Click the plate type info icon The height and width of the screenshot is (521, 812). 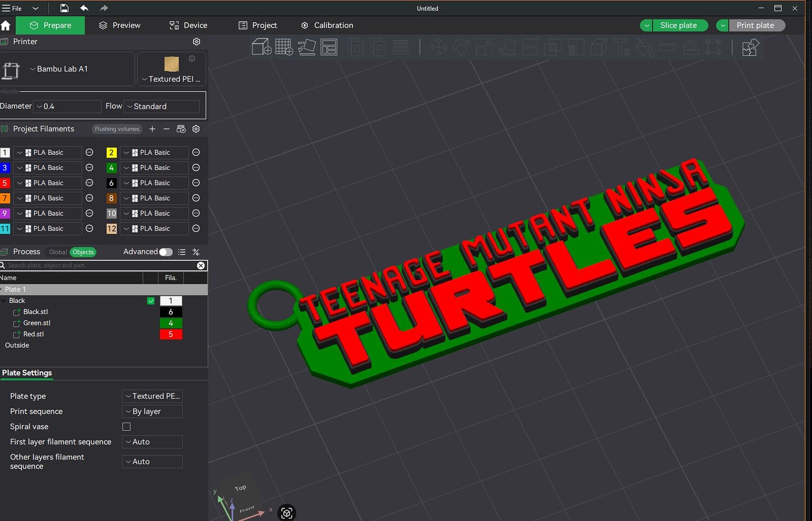click(192, 58)
